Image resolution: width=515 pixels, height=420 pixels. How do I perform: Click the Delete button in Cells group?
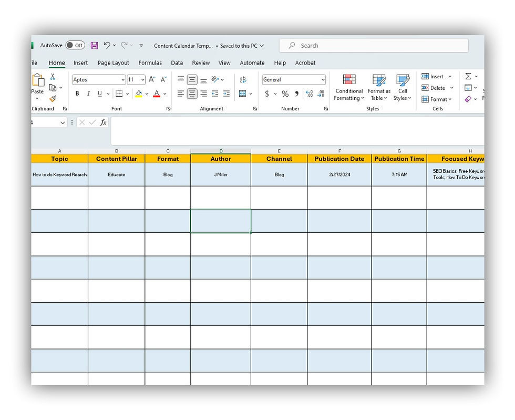coord(435,88)
